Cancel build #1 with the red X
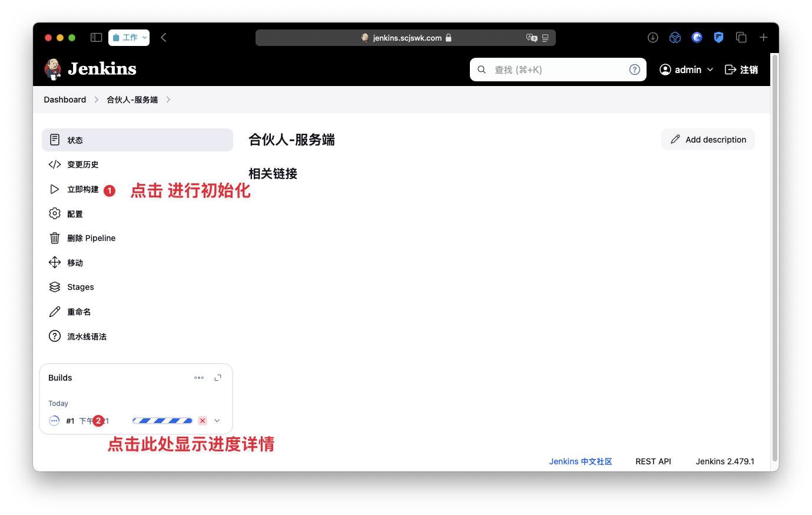The height and width of the screenshot is (515, 812). click(203, 421)
